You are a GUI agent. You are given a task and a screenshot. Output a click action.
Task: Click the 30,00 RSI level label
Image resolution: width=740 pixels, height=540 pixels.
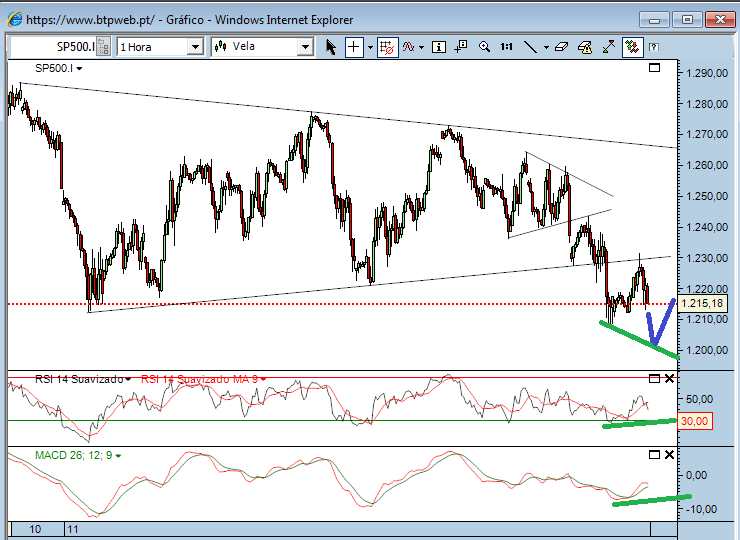point(694,421)
